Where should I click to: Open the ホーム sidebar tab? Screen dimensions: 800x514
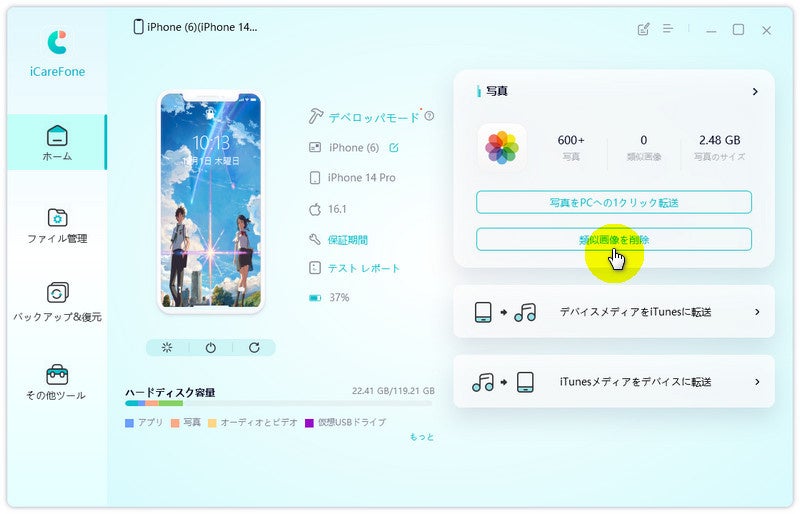(57, 142)
